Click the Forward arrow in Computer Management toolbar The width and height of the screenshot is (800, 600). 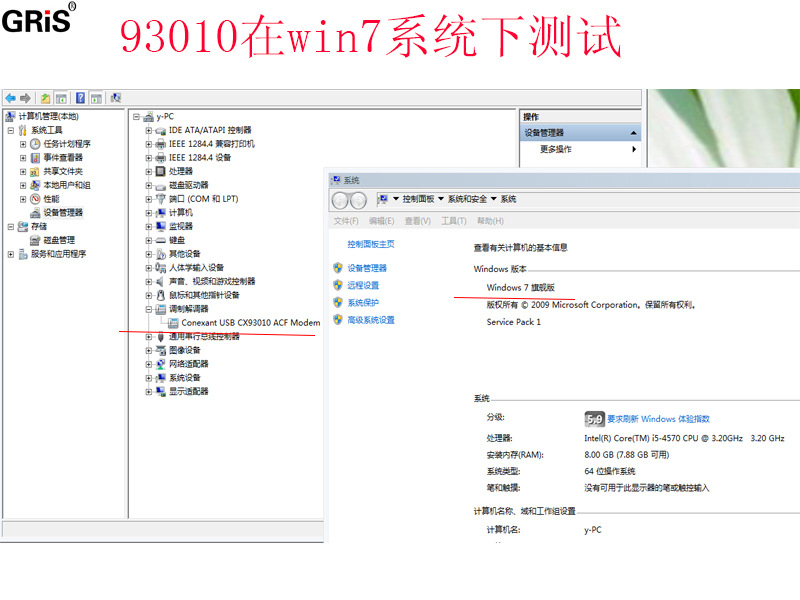[25, 98]
